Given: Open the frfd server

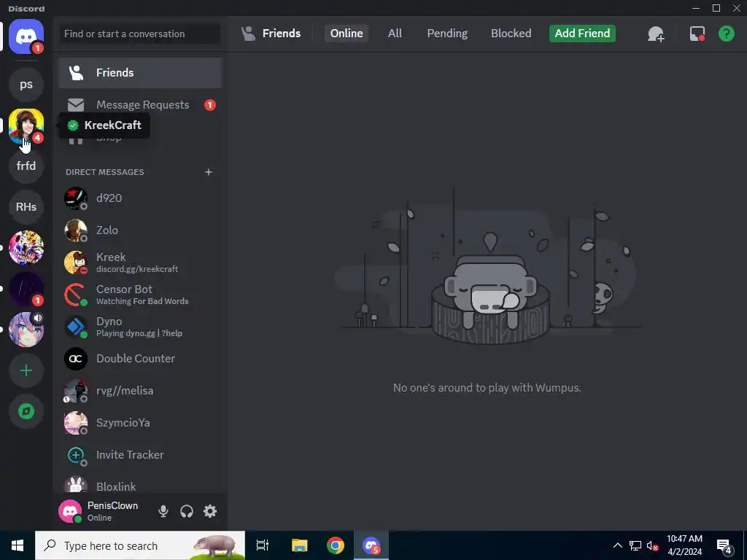Looking at the screenshot, I should (26, 166).
